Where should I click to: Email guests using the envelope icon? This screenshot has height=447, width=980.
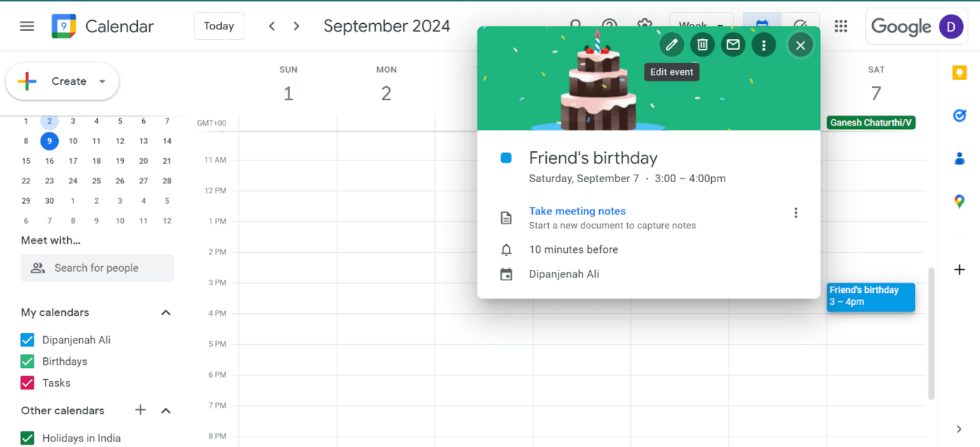click(733, 45)
